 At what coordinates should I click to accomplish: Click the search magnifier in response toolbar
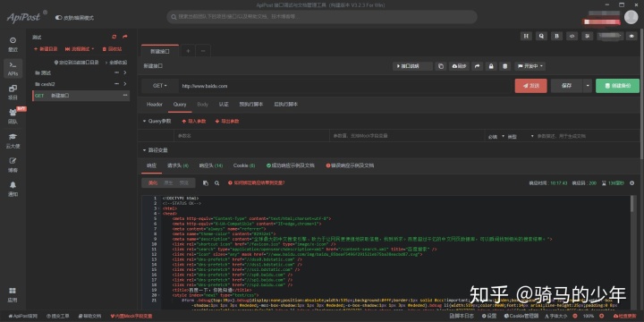(x=216, y=182)
